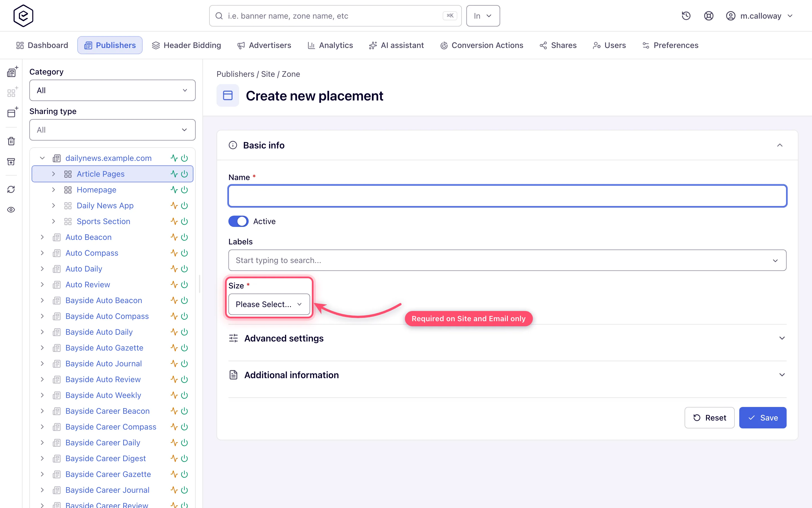Open the support lifebuoy icon
This screenshot has width=812, height=508.
[708, 16]
